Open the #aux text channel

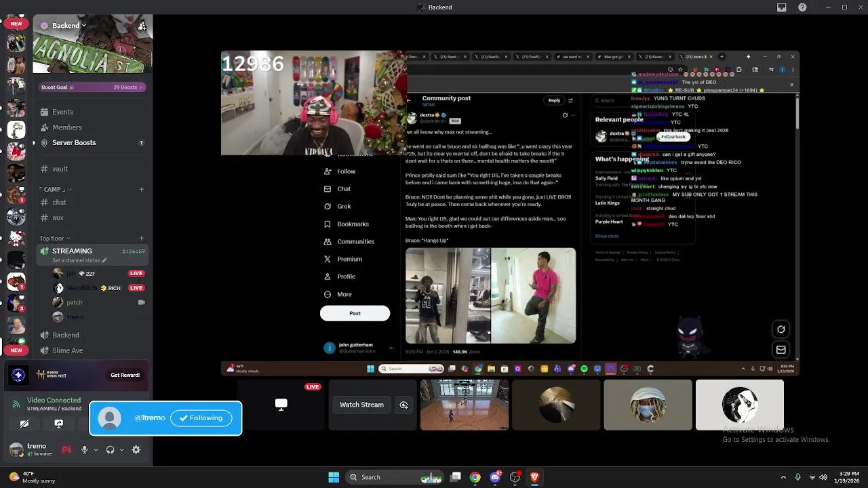(92, 218)
